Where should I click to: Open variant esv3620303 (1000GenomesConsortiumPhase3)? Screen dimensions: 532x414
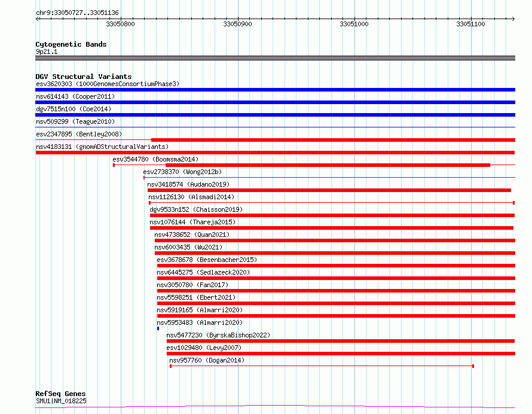click(108, 84)
